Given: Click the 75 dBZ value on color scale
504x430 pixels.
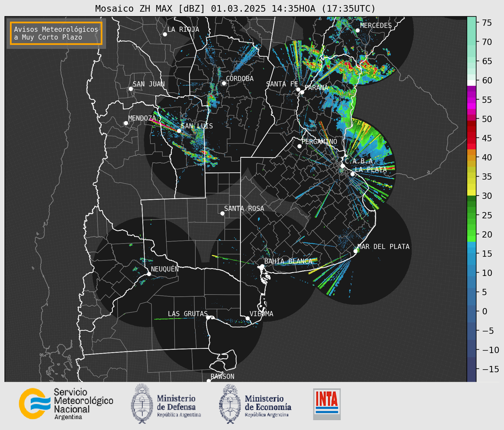Looking at the screenshot, I should tap(487, 23).
